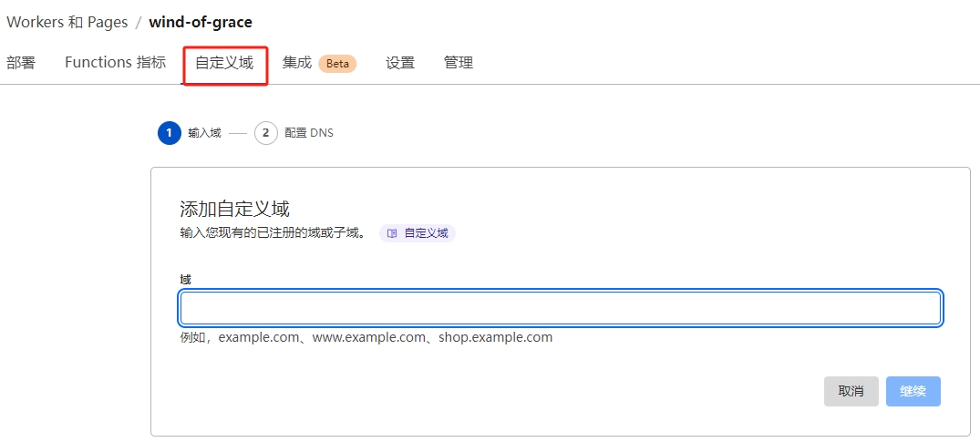Screen dimensions: 980x442
Task: Open the 自定义域 documentation link
Action: 426,233
